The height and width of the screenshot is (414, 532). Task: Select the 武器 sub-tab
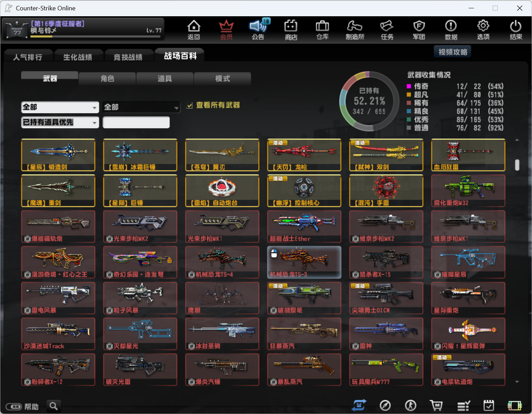click(50, 78)
